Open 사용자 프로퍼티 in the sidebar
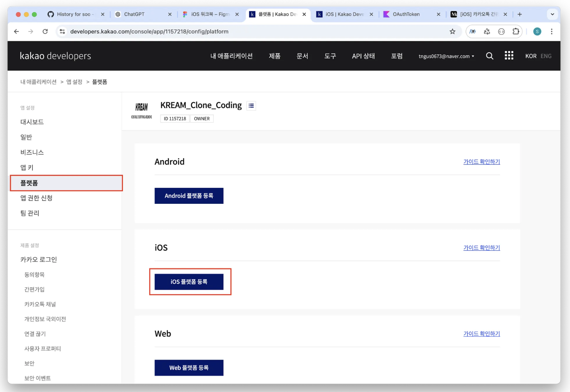The width and height of the screenshot is (570, 392). point(43,349)
